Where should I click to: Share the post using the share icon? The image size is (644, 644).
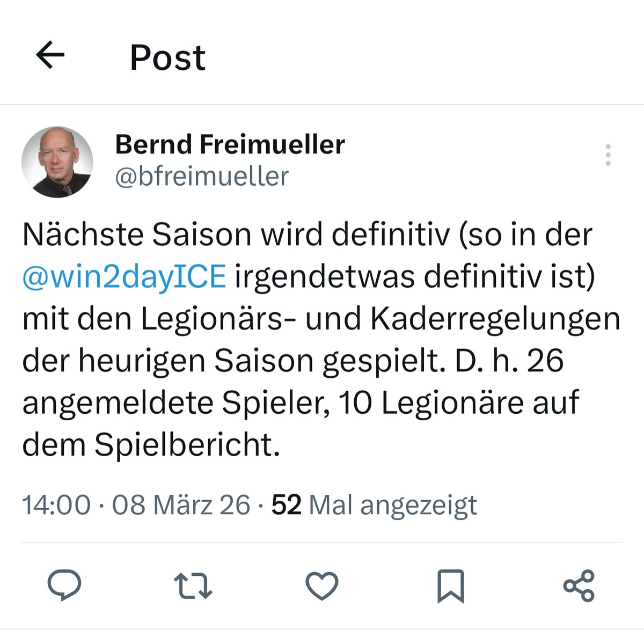pos(579,585)
